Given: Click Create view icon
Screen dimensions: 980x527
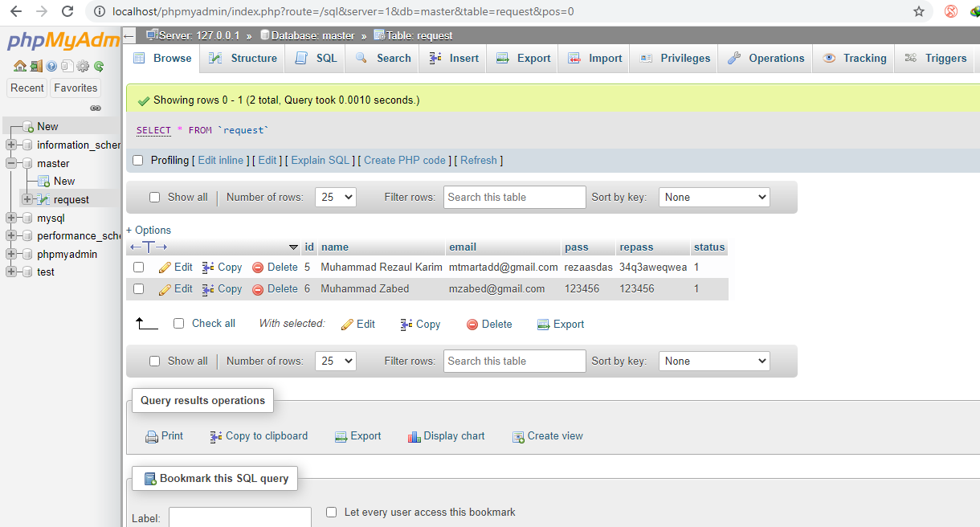Looking at the screenshot, I should pos(518,436).
